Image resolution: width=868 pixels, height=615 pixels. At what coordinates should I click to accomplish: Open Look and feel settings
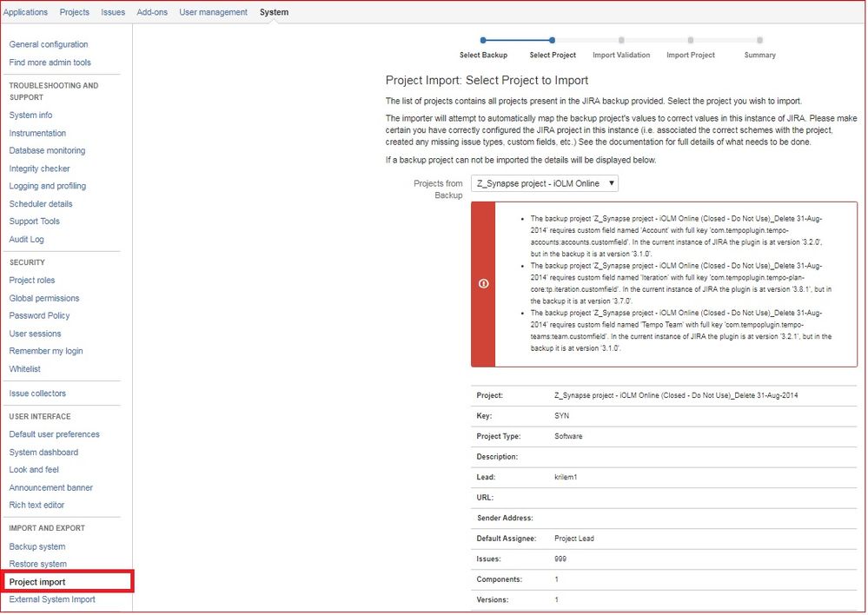click(34, 470)
